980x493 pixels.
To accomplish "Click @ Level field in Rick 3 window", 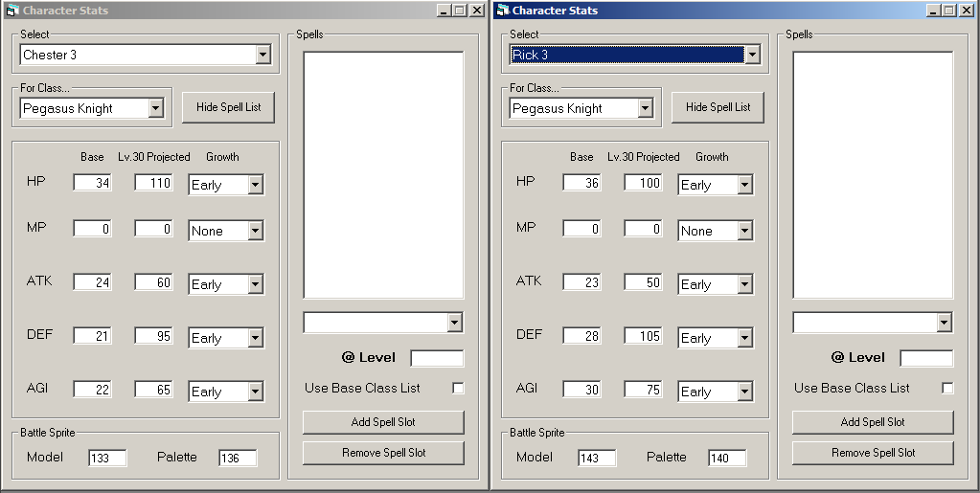I will tap(926, 358).
